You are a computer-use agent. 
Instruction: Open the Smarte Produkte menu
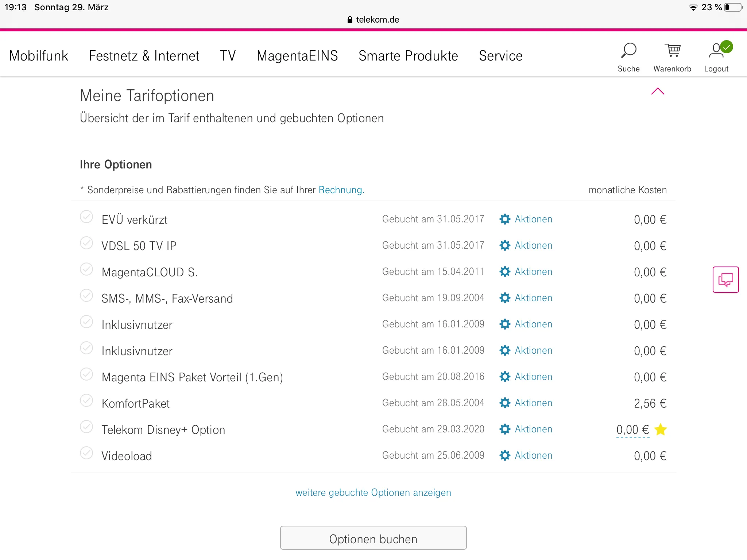click(x=408, y=56)
